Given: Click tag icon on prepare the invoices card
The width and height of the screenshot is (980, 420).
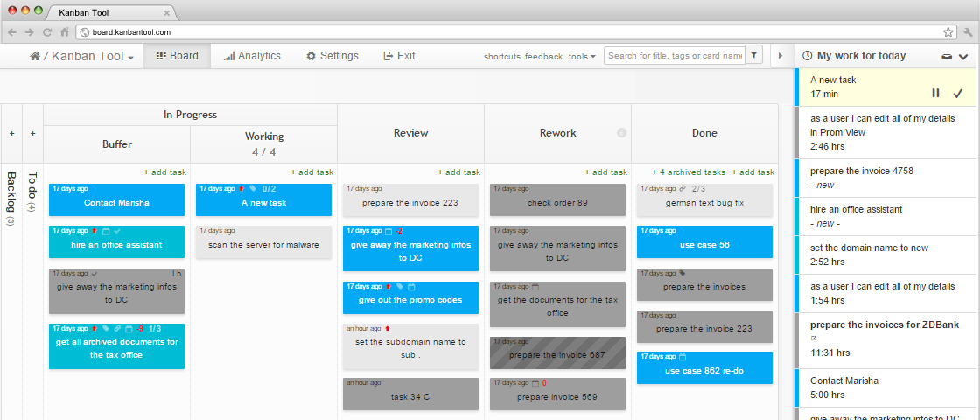Looking at the screenshot, I should pos(682,273).
